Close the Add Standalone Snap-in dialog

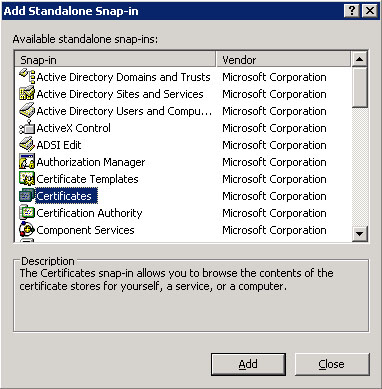tap(332, 364)
